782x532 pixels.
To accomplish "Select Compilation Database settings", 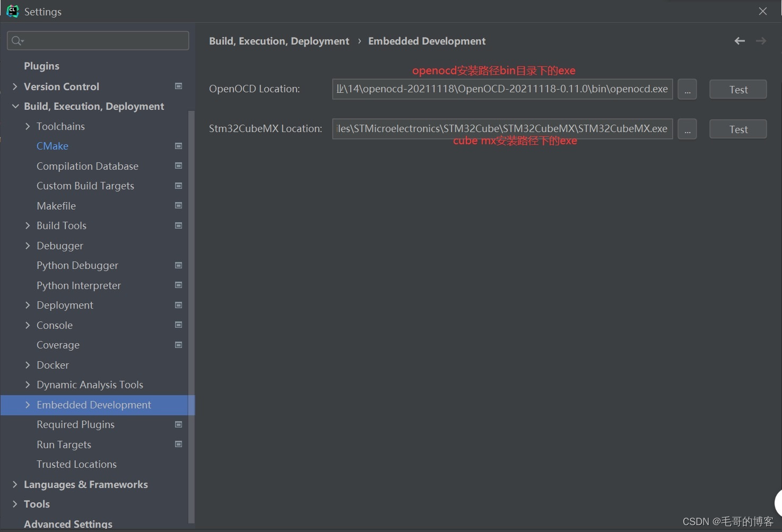I will (88, 166).
